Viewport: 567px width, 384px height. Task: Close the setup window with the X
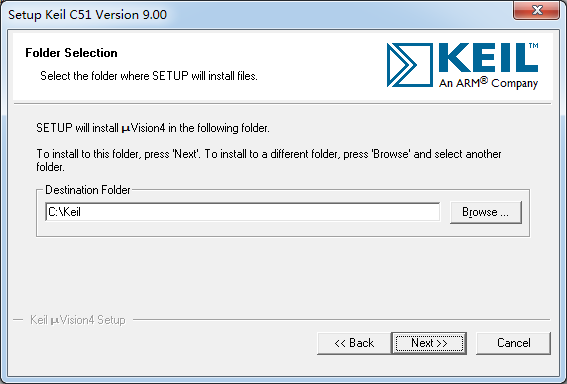tap(537, 10)
